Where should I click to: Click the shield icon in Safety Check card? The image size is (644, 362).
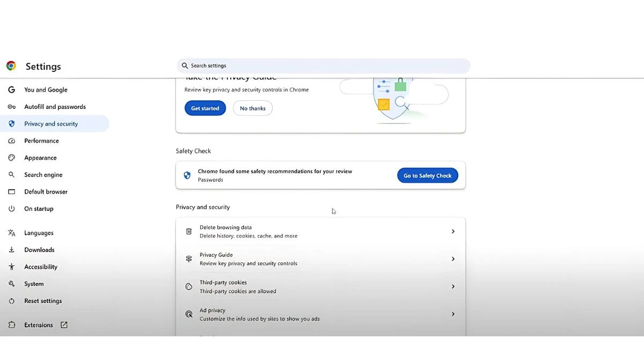187,175
